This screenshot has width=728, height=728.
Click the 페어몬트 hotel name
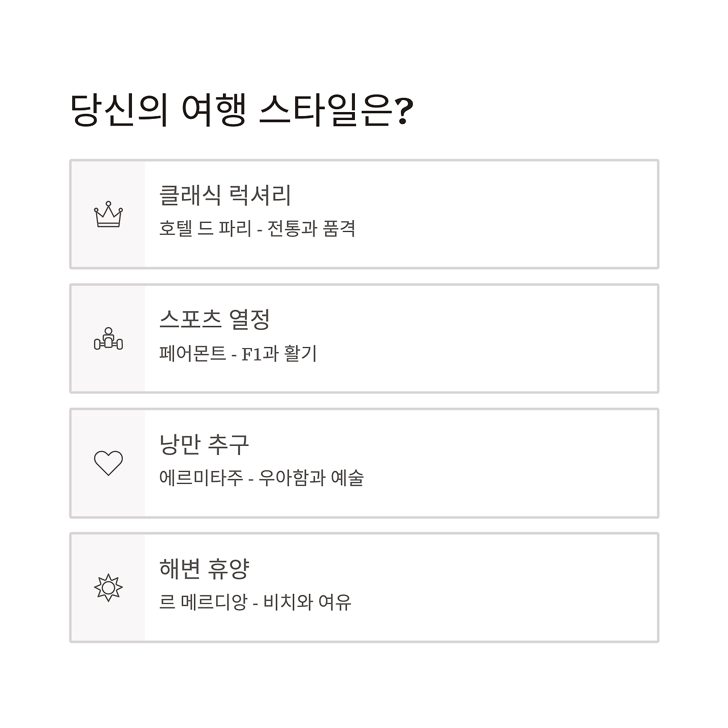[193, 353]
